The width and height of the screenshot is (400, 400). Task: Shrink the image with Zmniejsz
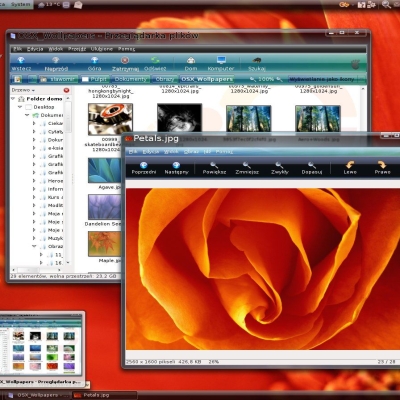[247, 168]
